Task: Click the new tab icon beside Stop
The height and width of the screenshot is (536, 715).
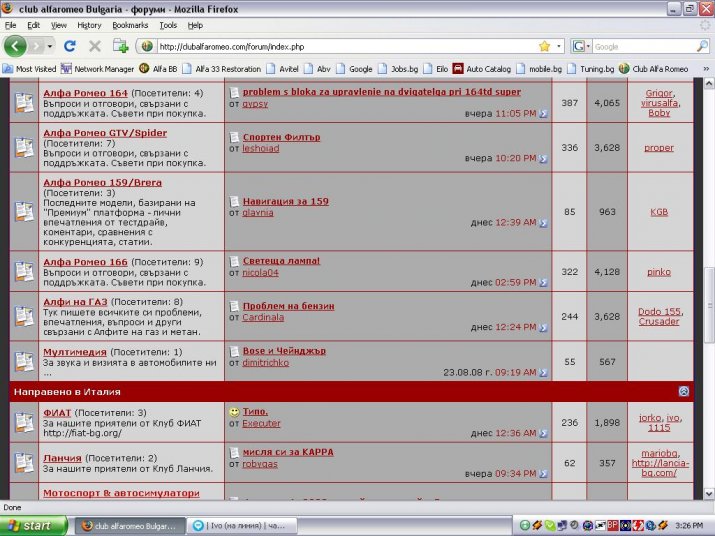Action: [120, 46]
